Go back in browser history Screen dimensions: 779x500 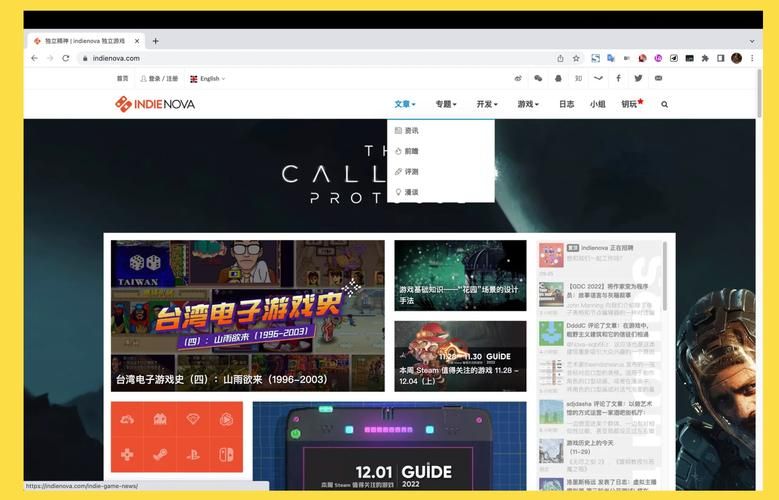pyautogui.click(x=34, y=58)
